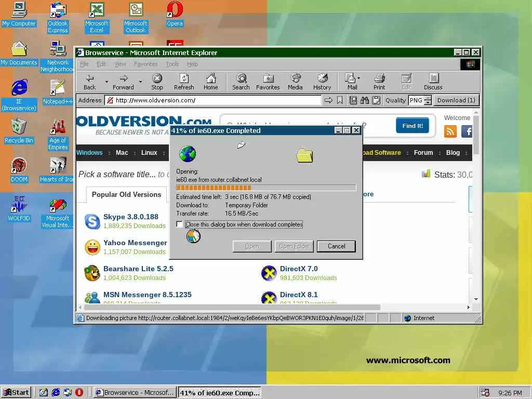Open the Tools menu

coord(172,64)
